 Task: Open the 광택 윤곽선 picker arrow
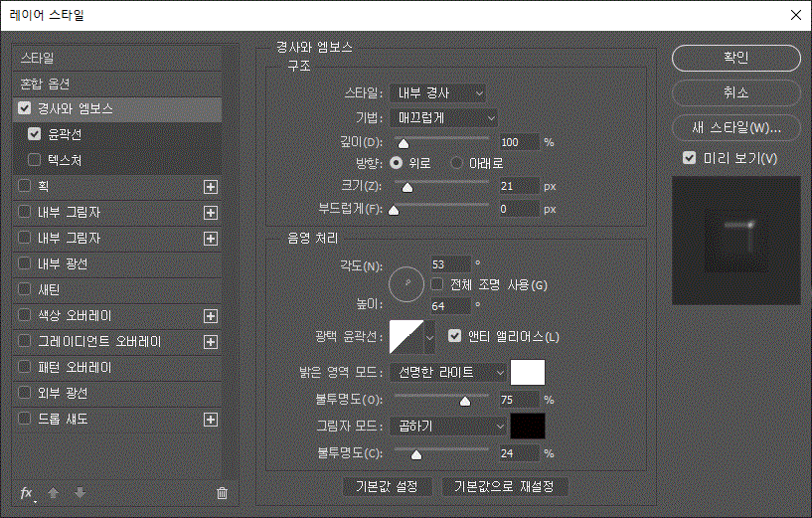[x=429, y=337]
